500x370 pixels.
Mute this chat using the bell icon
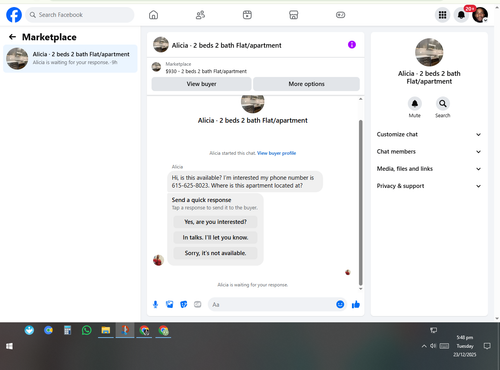click(415, 104)
